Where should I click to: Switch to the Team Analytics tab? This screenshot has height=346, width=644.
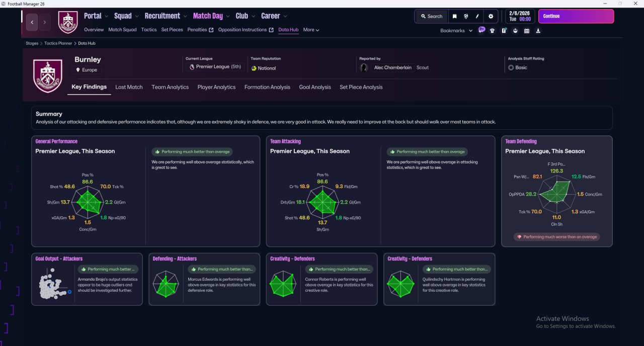(170, 87)
